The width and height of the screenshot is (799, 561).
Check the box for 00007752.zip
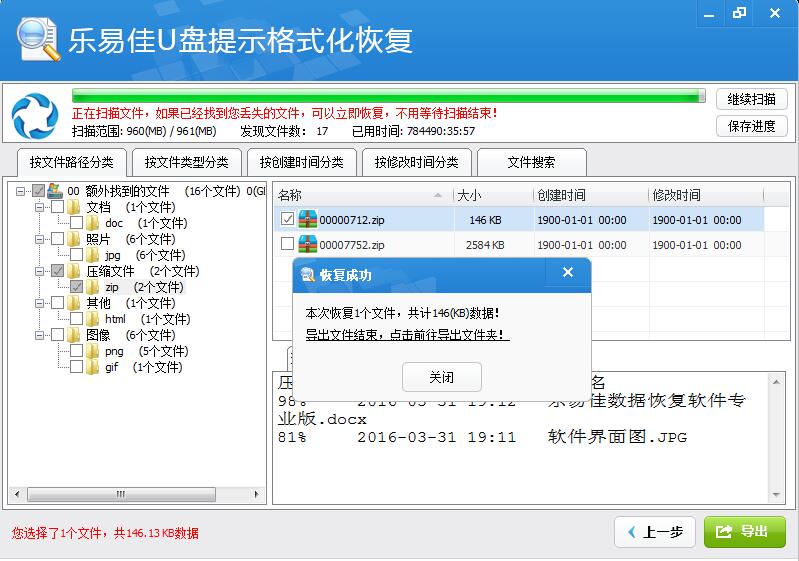(287, 244)
